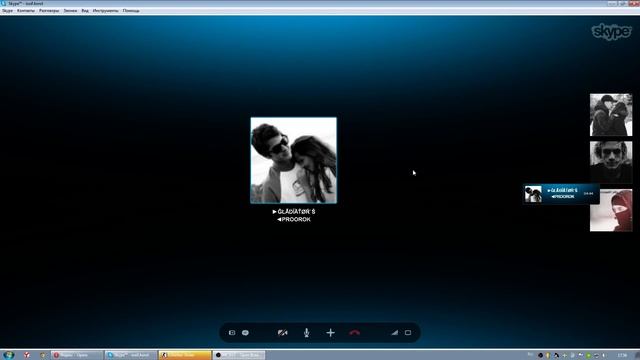Select the red masked participant thumbnail
The image size is (640, 360).
coord(611,210)
